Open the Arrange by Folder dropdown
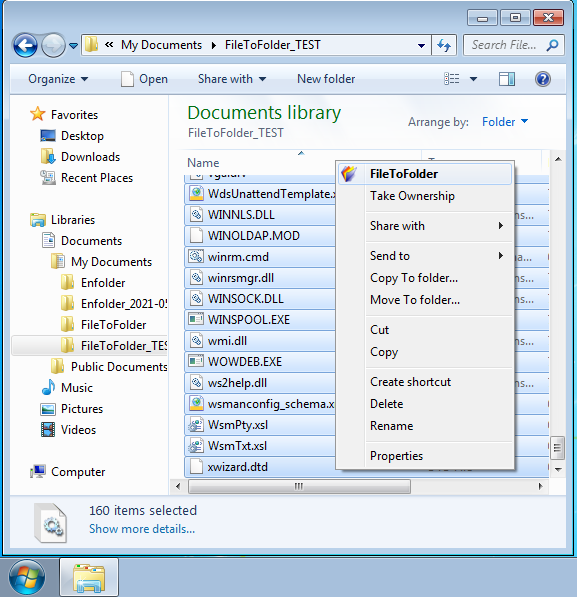Screen dimensions: 577x597 pyautogui.click(x=505, y=122)
